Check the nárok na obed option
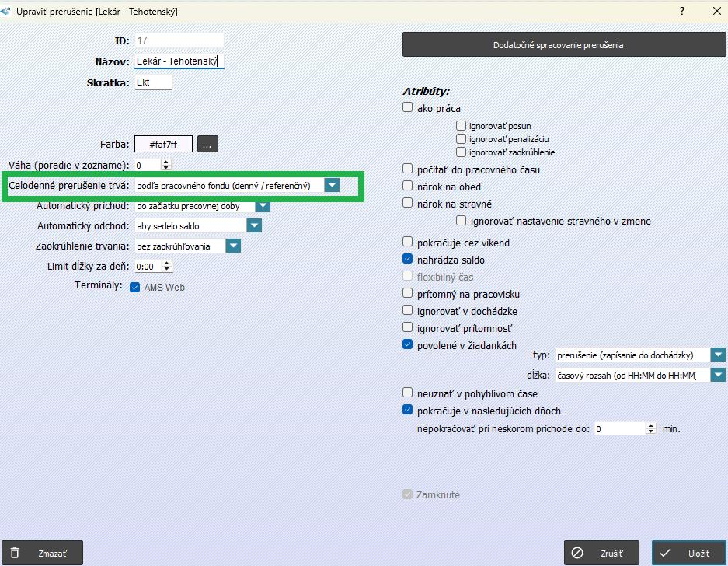Screen dimensions: 728x566 (407, 185)
